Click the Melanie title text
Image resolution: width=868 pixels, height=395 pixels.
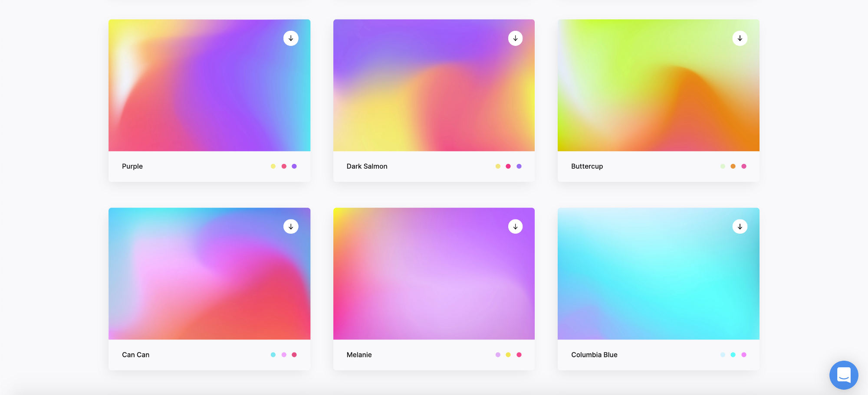pos(359,355)
